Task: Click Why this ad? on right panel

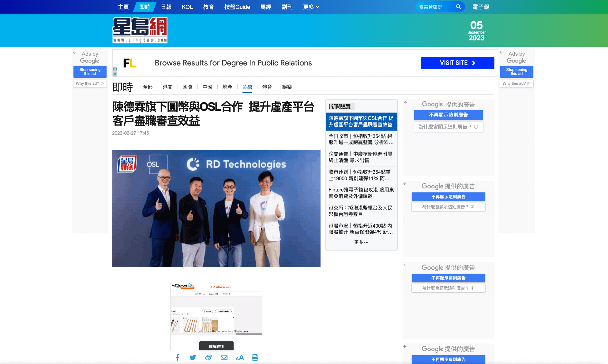Action: (x=517, y=84)
